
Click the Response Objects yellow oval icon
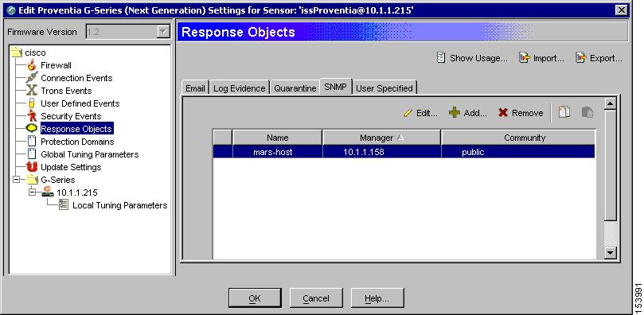32,128
